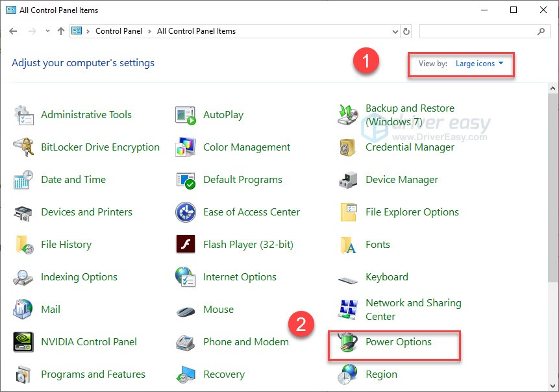Open the Internet Options link
The image size is (559, 392).
click(x=240, y=277)
